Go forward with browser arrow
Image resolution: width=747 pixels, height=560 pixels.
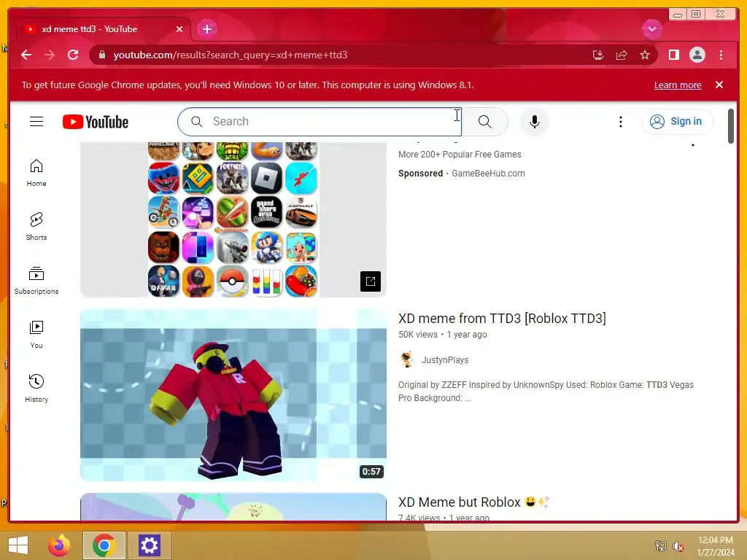tap(50, 55)
